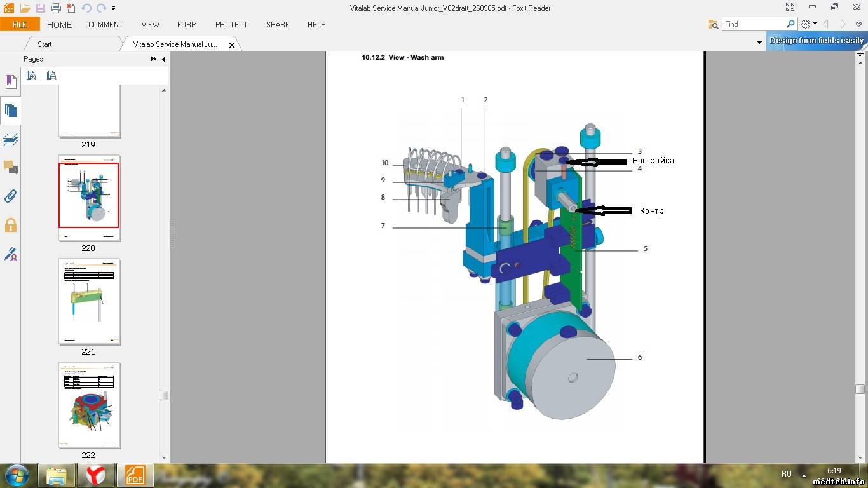
Task: Open the Bookmarks panel icon in sidebar
Action: [11, 81]
